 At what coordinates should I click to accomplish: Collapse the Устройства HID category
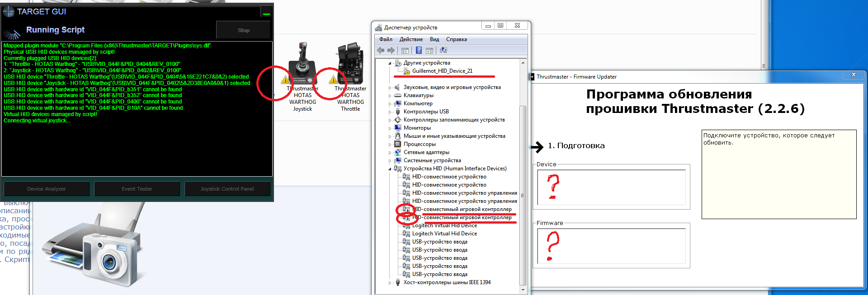coord(390,169)
